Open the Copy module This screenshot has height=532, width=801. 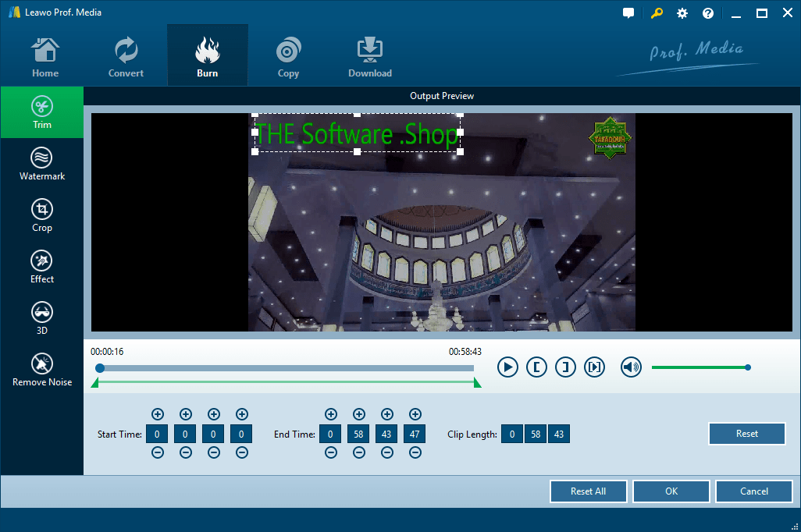click(x=288, y=57)
